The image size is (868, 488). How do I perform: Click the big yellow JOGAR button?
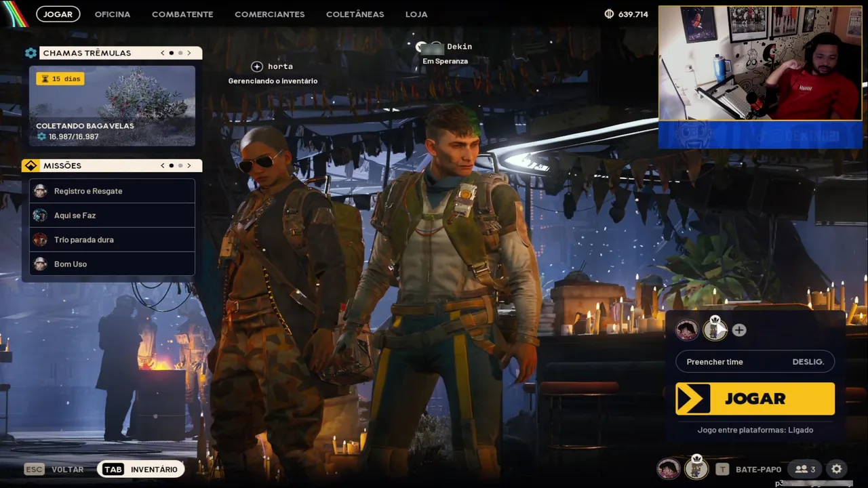(x=755, y=399)
